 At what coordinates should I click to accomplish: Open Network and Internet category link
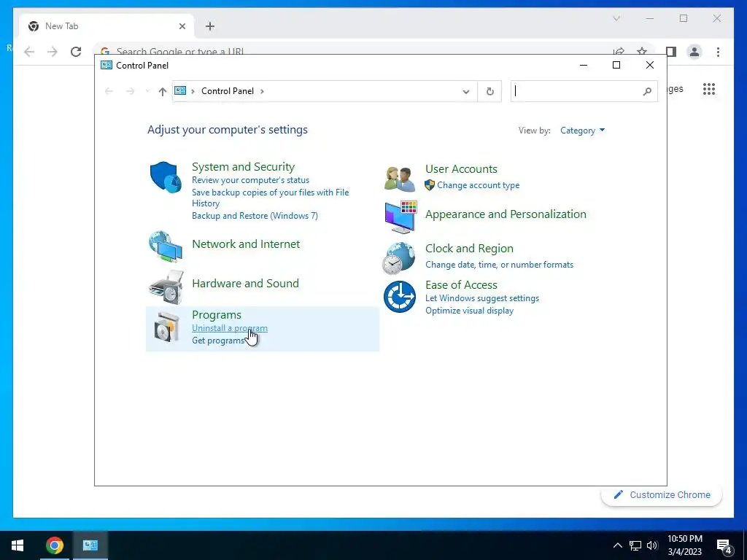tap(246, 244)
